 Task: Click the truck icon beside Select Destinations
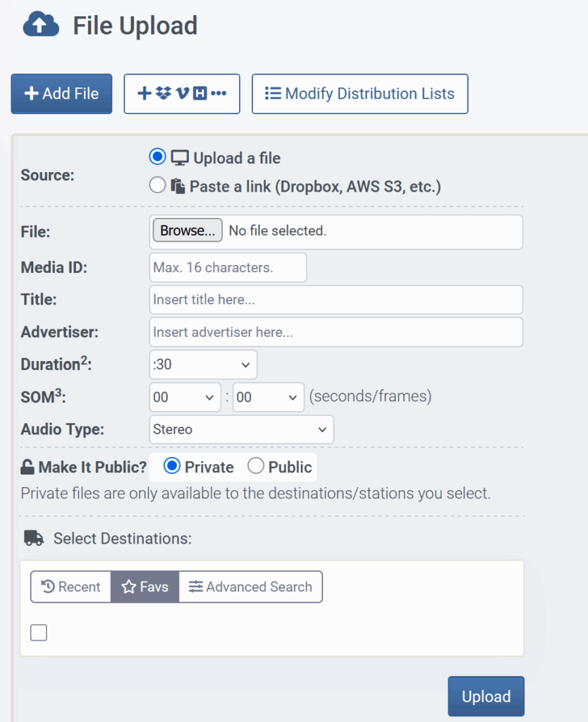pyautogui.click(x=34, y=538)
